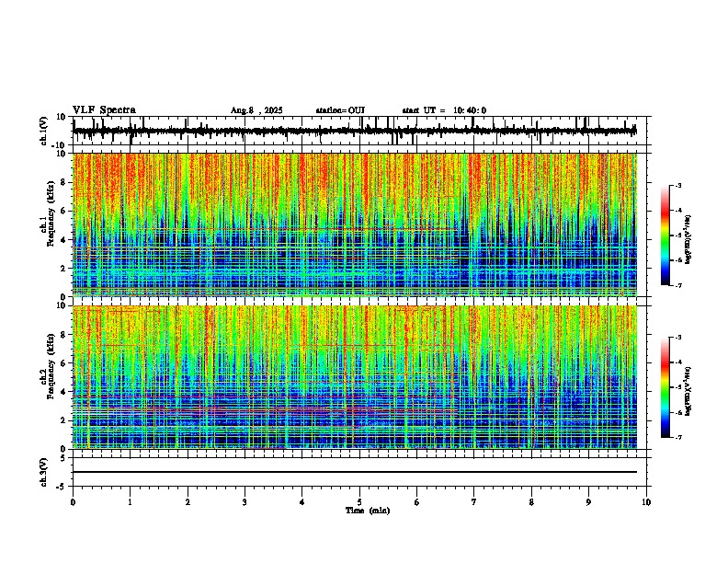The image size is (728, 563).
Task: Click the 'ch.3(V)' axis label
Action: (x=44, y=472)
